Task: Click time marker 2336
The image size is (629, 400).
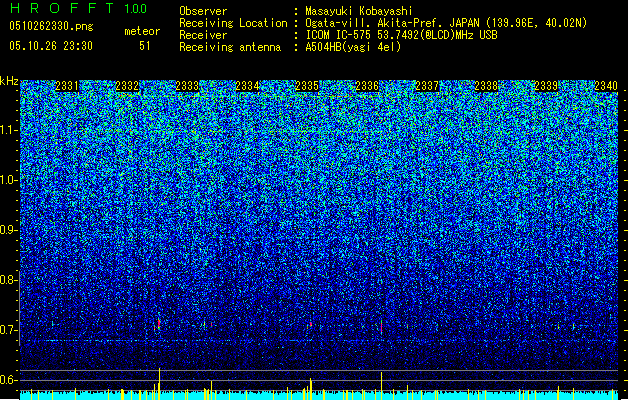Action: click(x=367, y=86)
